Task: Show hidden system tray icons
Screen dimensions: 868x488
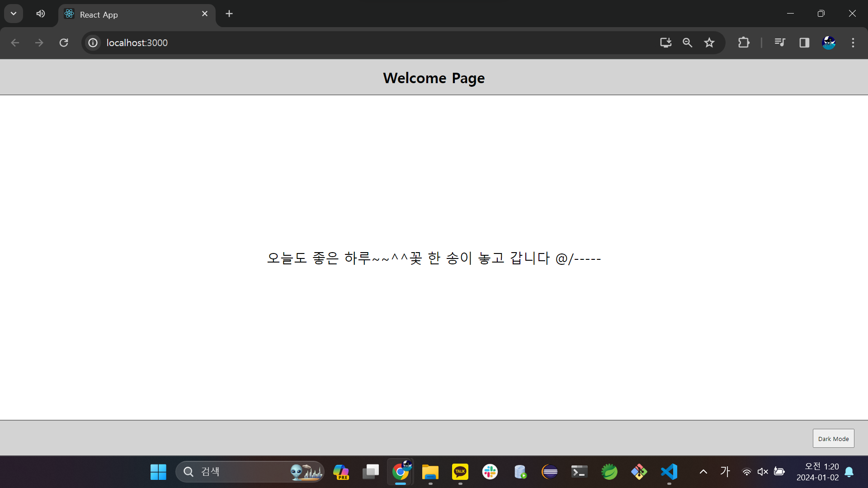Action: point(703,472)
